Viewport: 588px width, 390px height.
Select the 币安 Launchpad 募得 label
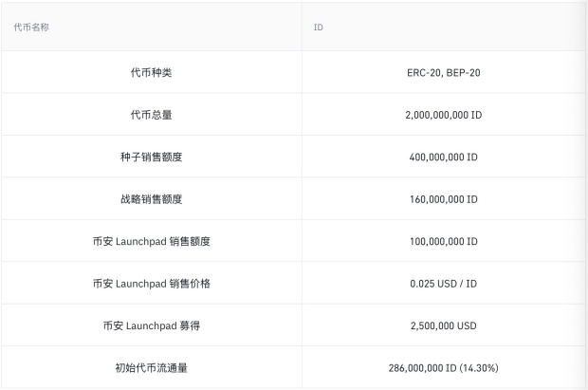click(x=151, y=325)
